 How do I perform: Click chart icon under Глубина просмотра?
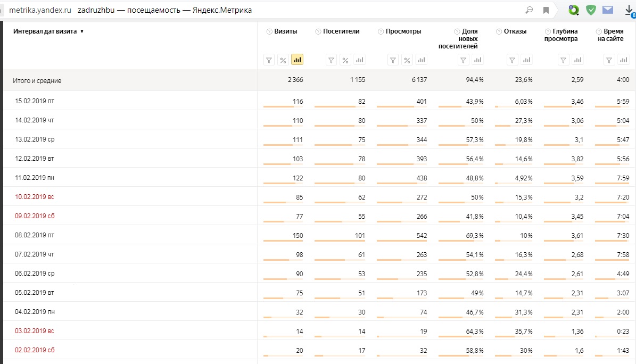(x=578, y=60)
